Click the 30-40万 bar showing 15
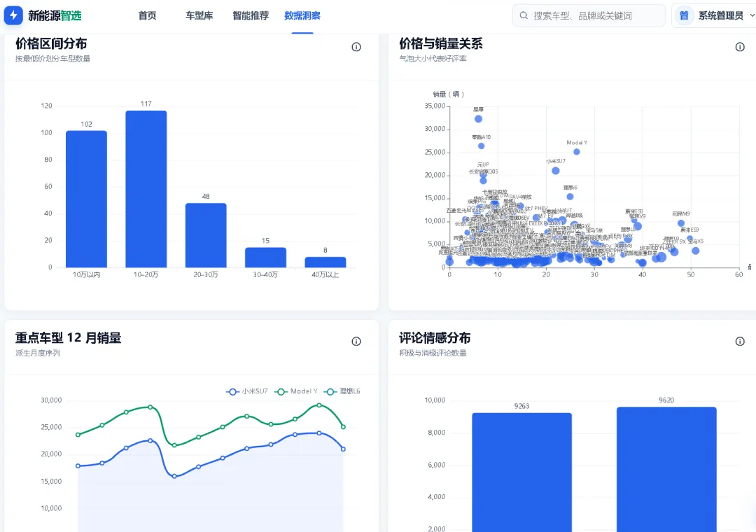756x532 pixels. (266, 258)
